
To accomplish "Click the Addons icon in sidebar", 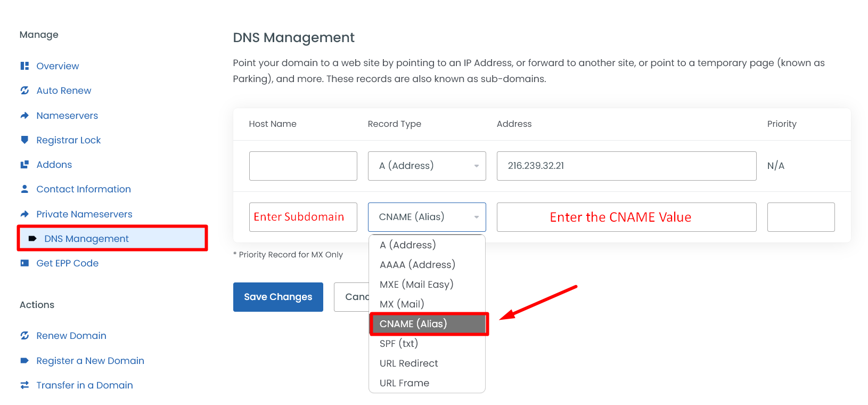I will tap(24, 165).
